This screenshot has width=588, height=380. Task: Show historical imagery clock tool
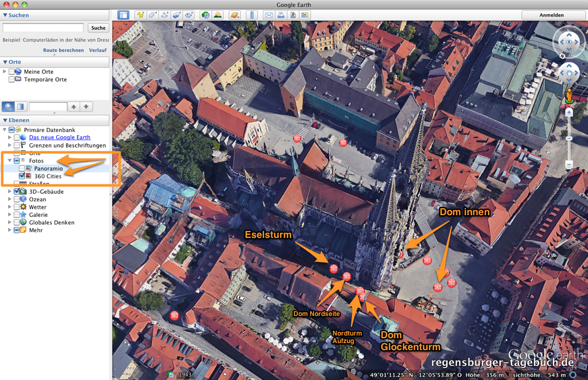(206, 15)
